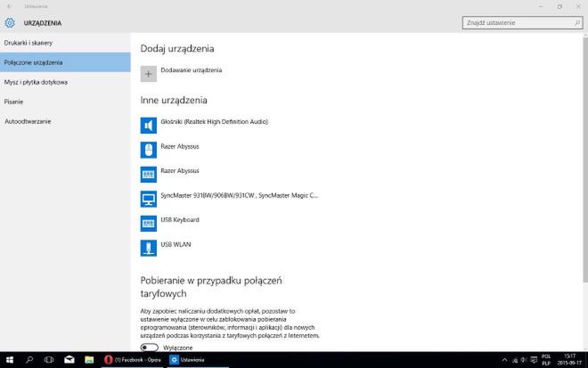The height and width of the screenshot is (368, 588).
Task: Select Połączone urządzenia section
Action: (x=65, y=62)
